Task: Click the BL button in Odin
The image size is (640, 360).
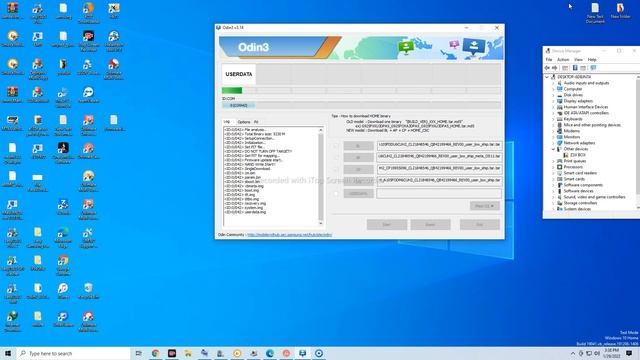Action: (358, 146)
